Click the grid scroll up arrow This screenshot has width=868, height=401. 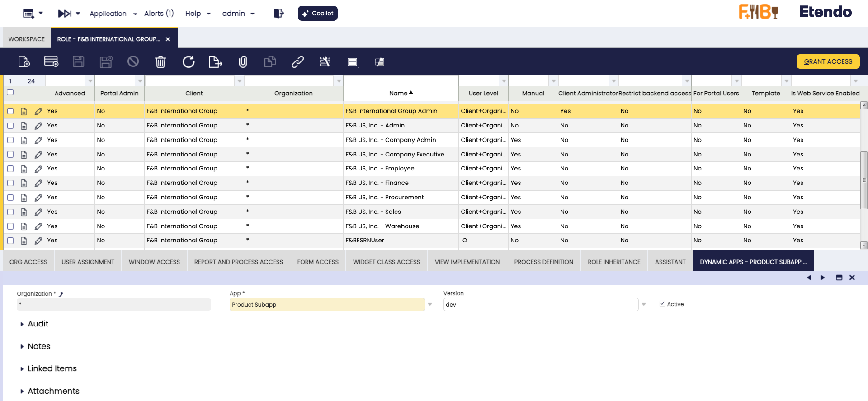(x=864, y=105)
